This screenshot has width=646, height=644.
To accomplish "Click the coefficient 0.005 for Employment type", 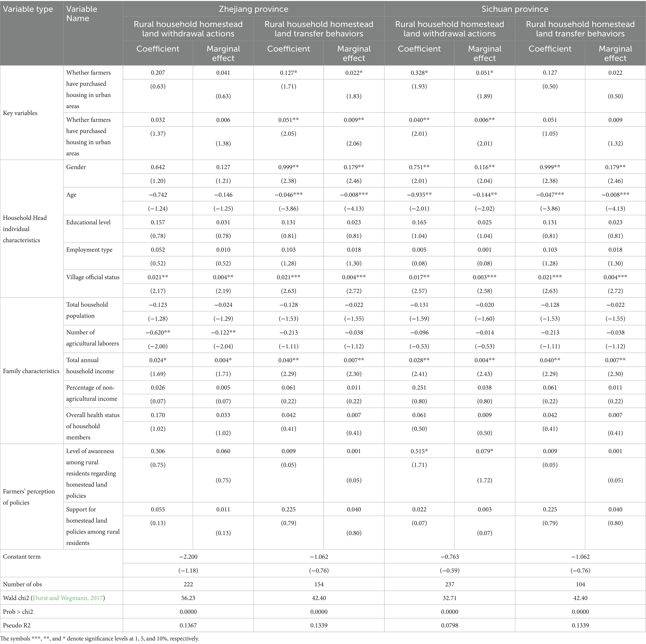I will 419,250.
